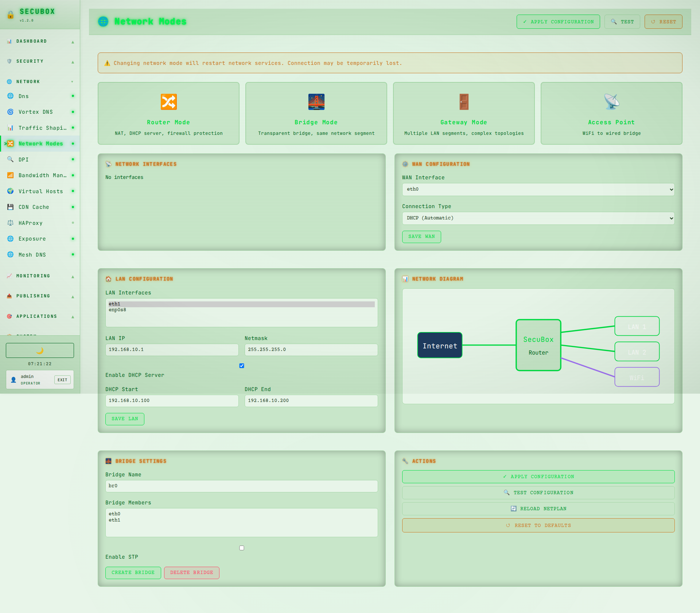Open Virtual Hosts in the sidebar
This screenshot has height=613, width=700.
pos(41,191)
